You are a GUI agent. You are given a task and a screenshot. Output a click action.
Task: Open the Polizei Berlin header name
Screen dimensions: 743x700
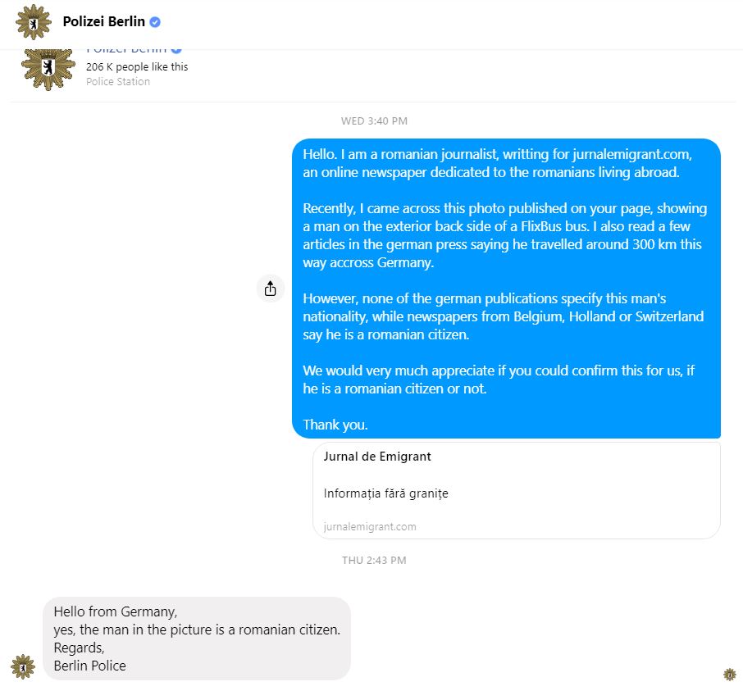pos(104,22)
